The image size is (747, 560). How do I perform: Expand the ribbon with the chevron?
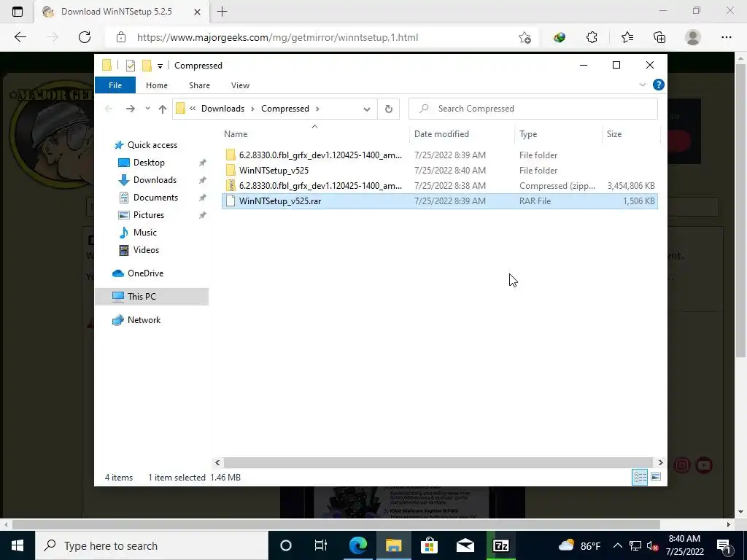[x=642, y=85]
